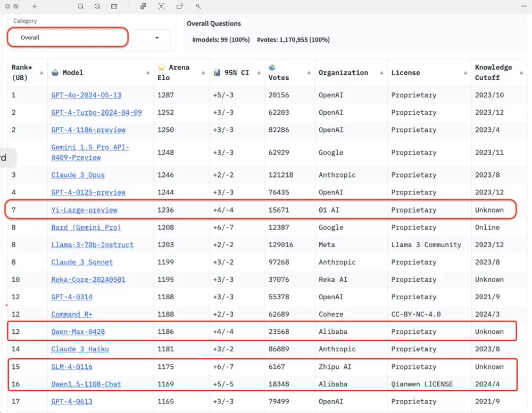532x413 pixels.
Task: Sort by the Votes column arrow
Action: pos(309,73)
